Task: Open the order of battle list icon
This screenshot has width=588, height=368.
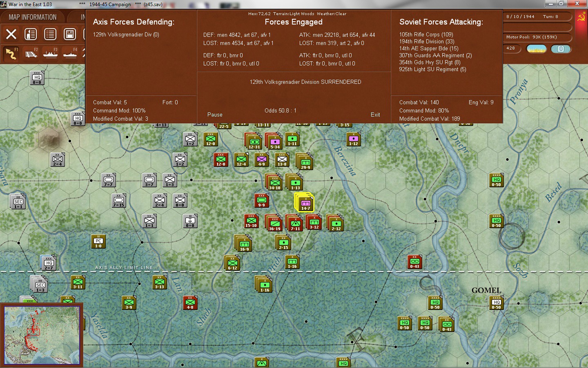Action: pyautogui.click(x=50, y=34)
